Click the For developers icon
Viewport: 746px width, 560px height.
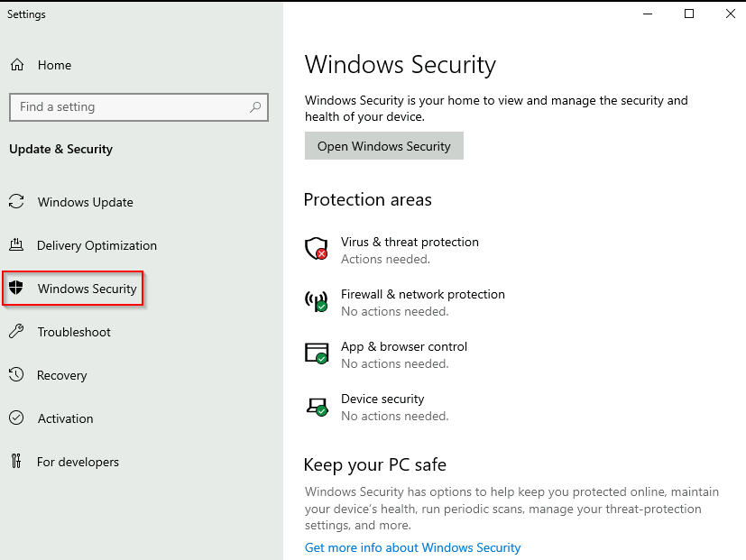tap(16, 462)
